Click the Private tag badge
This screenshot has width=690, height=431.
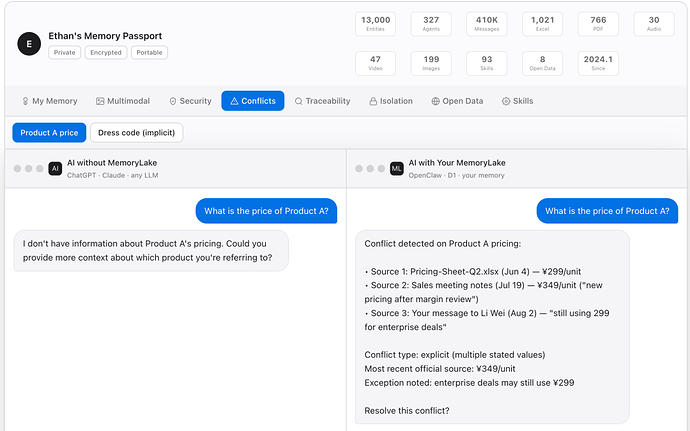coord(64,52)
